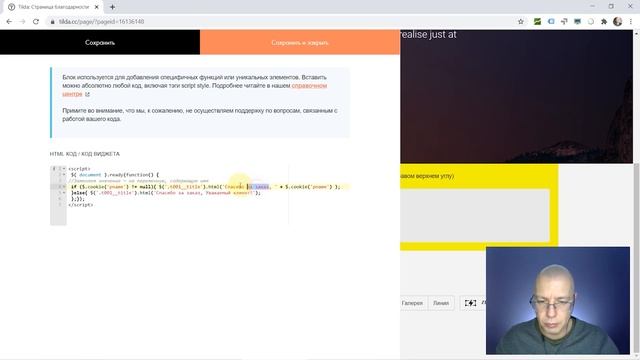Fold code at line 1 arrow
640x360 pixels.
[64, 169]
